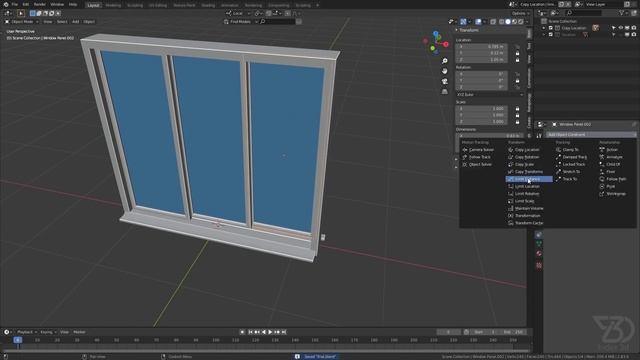Open the Options dropdown in viewport header
Screen dimensions: 640x360
click(x=520, y=13)
